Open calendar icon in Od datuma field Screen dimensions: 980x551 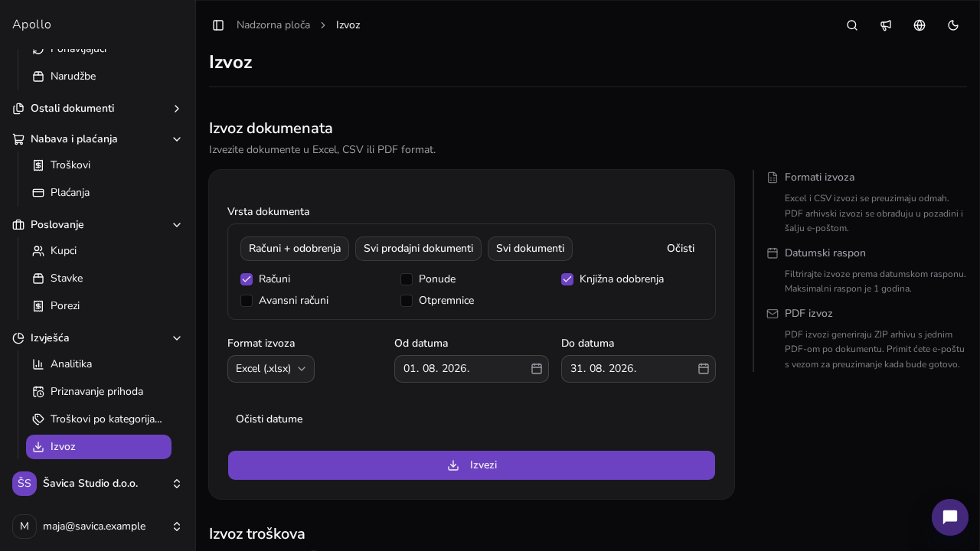tap(537, 369)
